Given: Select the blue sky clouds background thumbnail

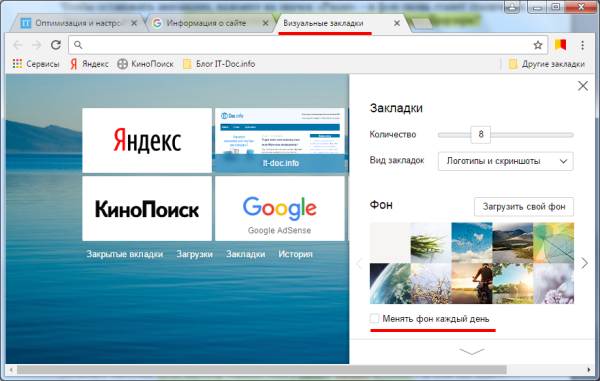Looking at the screenshot, I should point(472,243).
